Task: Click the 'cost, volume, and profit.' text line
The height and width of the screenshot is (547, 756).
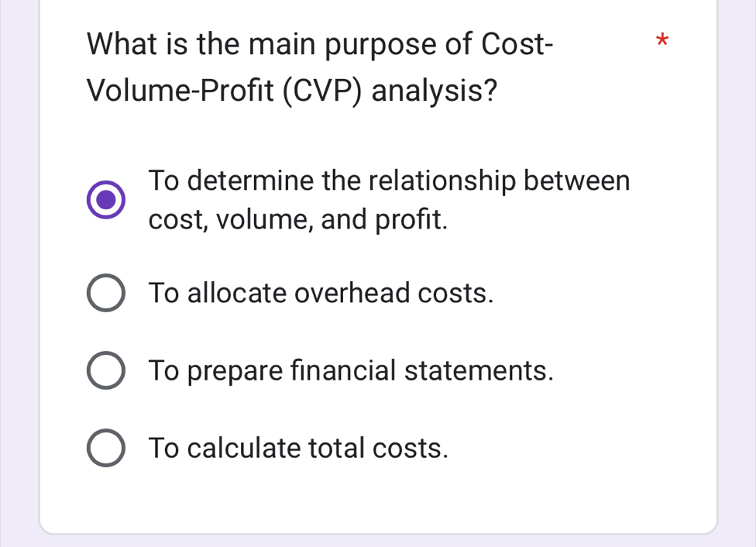Action: [x=298, y=221]
